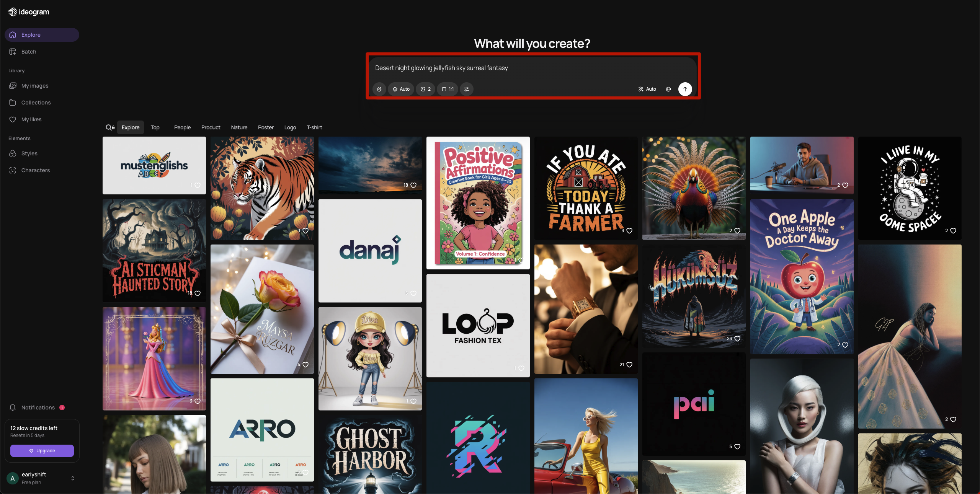The image size is (980, 494).
Task: Select the Nature category tab
Action: [x=239, y=127]
